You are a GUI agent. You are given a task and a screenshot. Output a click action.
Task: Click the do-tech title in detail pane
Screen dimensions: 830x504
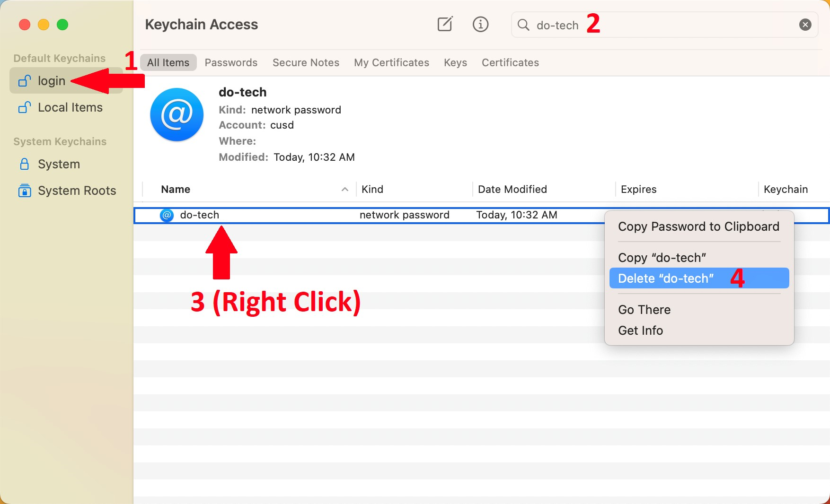tap(243, 92)
